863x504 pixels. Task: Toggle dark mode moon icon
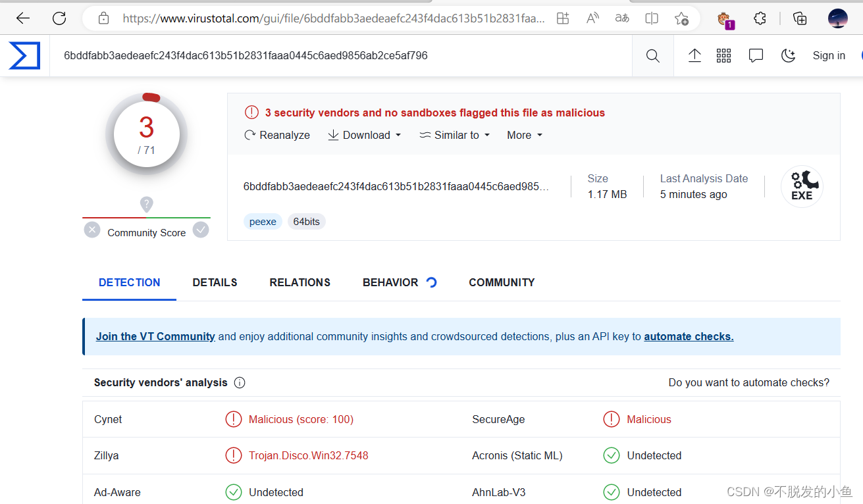[x=788, y=56]
